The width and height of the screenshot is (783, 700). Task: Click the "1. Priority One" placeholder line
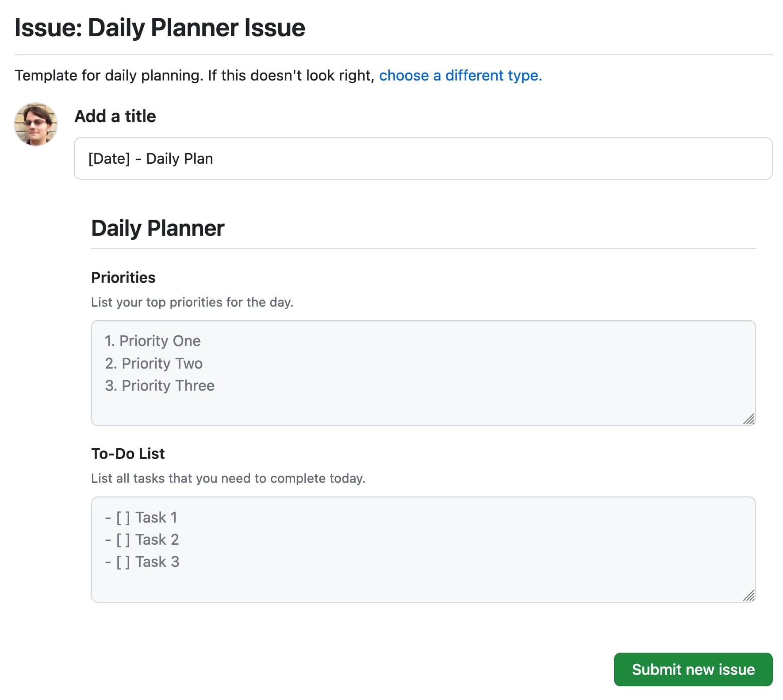click(153, 341)
